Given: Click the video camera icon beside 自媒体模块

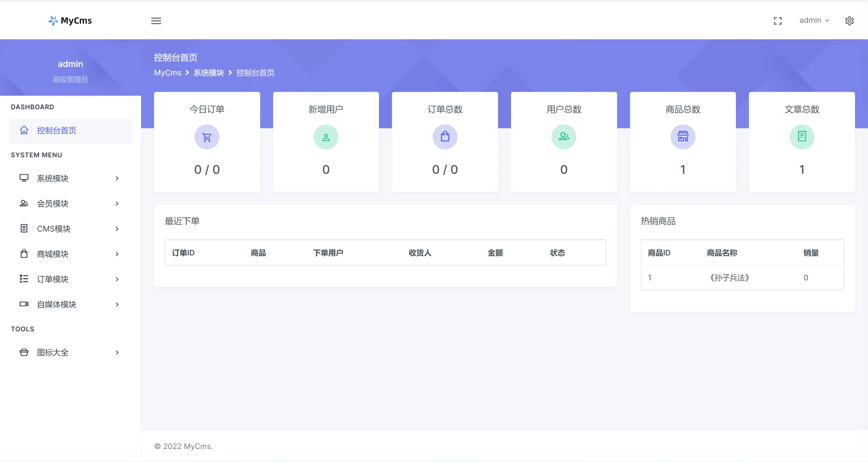Looking at the screenshot, I should coord(24,304).
